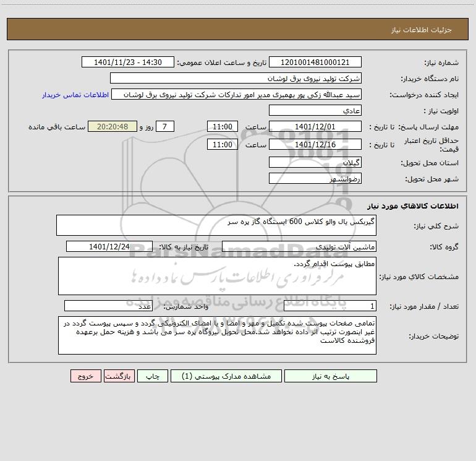Viewport: 476px width, 461px height.
Task: Select the شماره نیاز field 1201001481000121
Action: (x=315, y=62)
